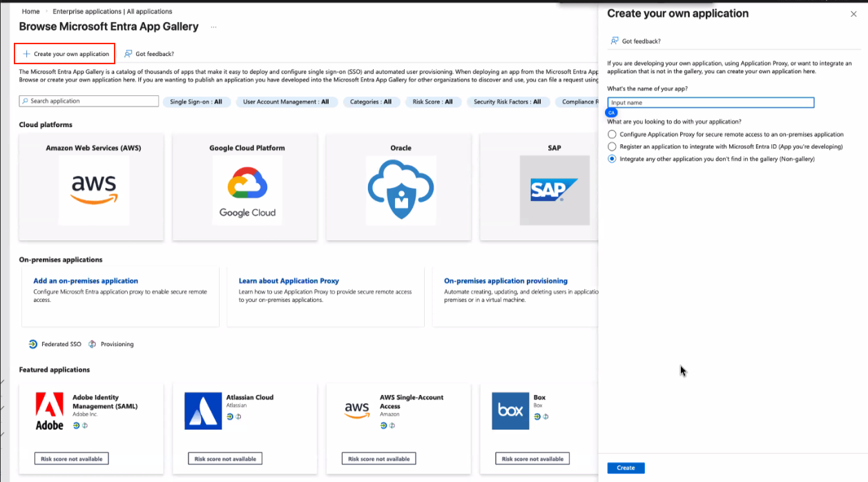The width and height of the screenshot is (868, 482).
Task: Choose Register an application radio option
Action: pyautogui.click(x=612, y=146)
